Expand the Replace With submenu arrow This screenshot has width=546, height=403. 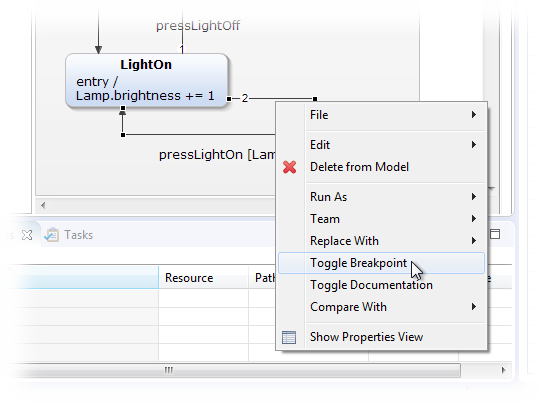pyautogui.click(x=474, y=240)
